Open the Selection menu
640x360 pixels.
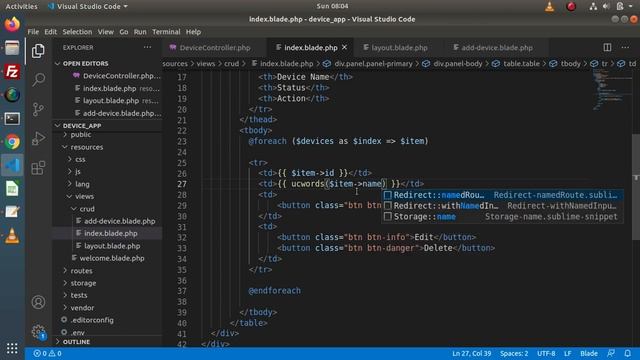pos(77,32)
